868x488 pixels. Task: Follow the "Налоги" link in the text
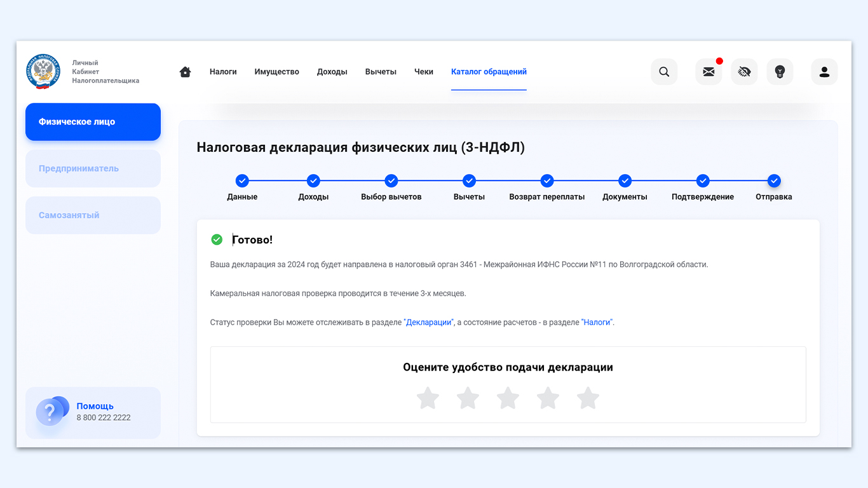(x=597, y=322)
